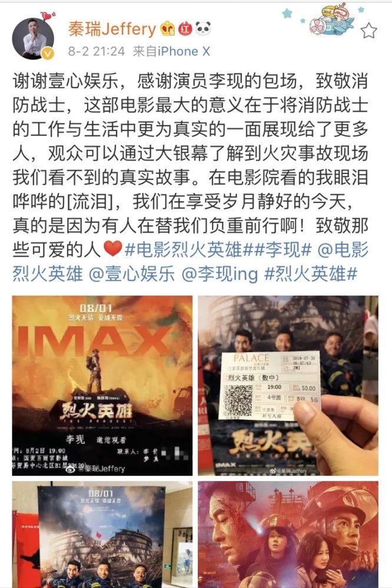Tap the 来自iPhone X source link

click(x=171, y=51)
